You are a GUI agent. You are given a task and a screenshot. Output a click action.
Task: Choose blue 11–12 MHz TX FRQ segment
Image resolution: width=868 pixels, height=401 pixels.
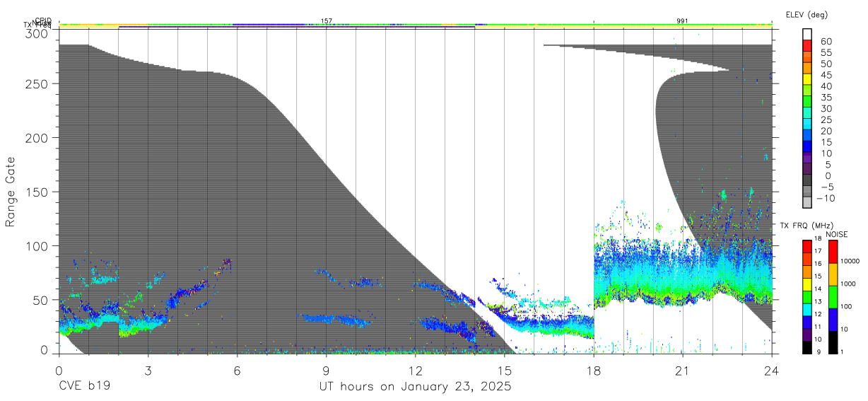[x=807, y=322]
